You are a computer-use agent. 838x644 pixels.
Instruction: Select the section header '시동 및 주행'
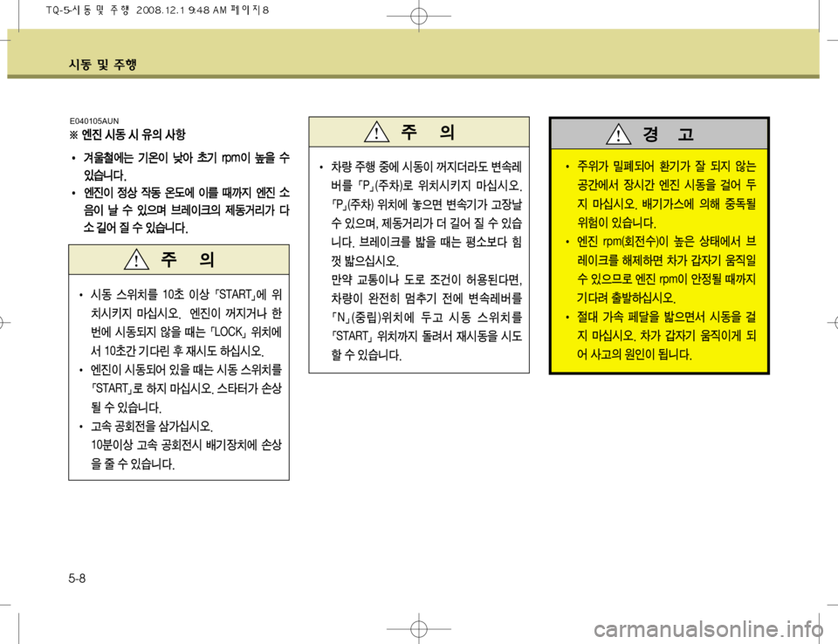(x=103, y=65)
